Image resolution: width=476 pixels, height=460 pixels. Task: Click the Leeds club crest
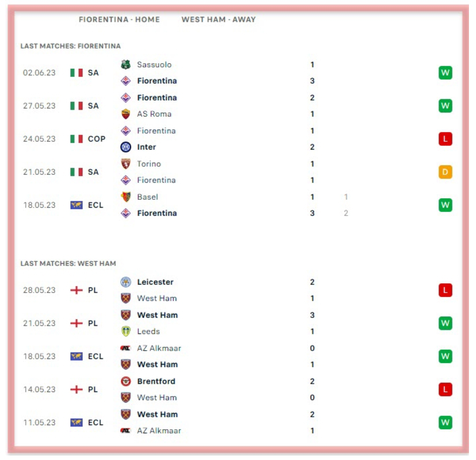point(126,331)
